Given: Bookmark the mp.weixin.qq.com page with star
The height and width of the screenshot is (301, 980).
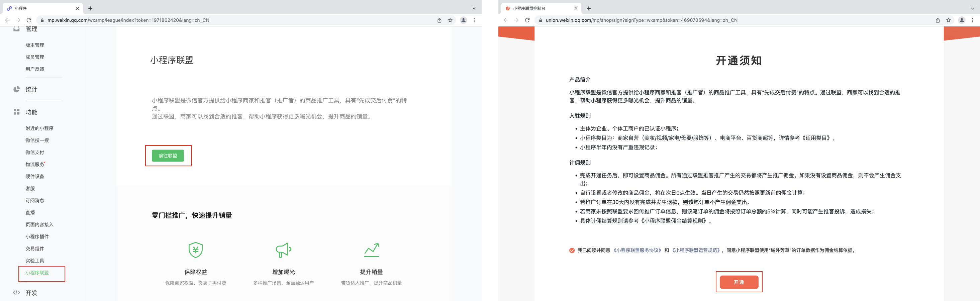Looking at the screenshot, I should click(x=450, y=20).
